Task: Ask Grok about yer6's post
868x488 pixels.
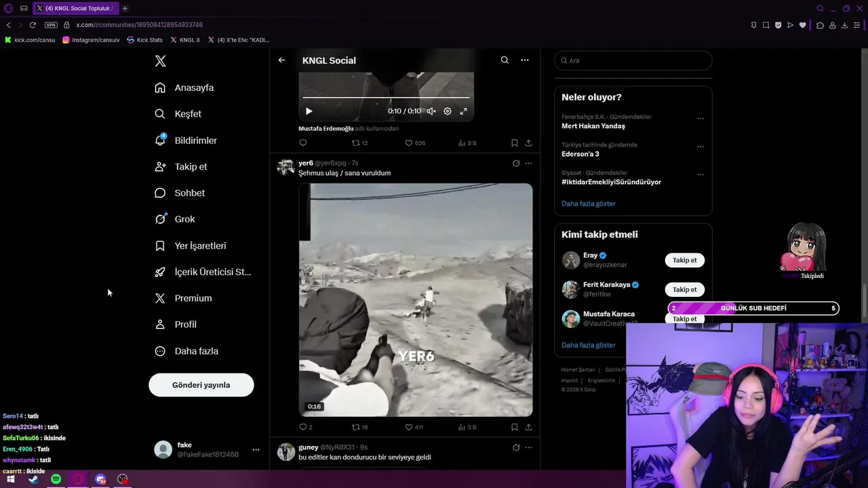Action: pyautogui.click(x=516, y=163)
